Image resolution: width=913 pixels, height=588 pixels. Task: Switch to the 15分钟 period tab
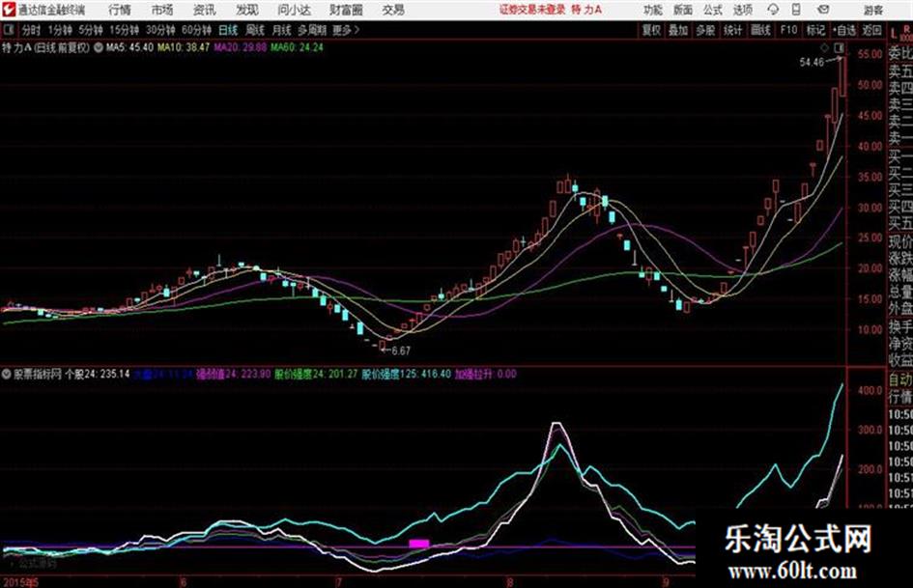[x=125, y=30]
